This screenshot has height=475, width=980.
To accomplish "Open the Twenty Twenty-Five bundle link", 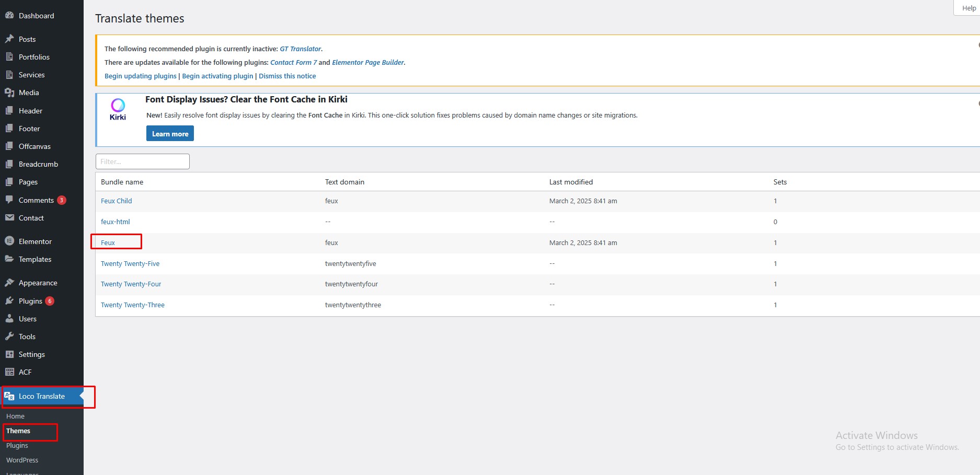I will [x=130, y=264].
